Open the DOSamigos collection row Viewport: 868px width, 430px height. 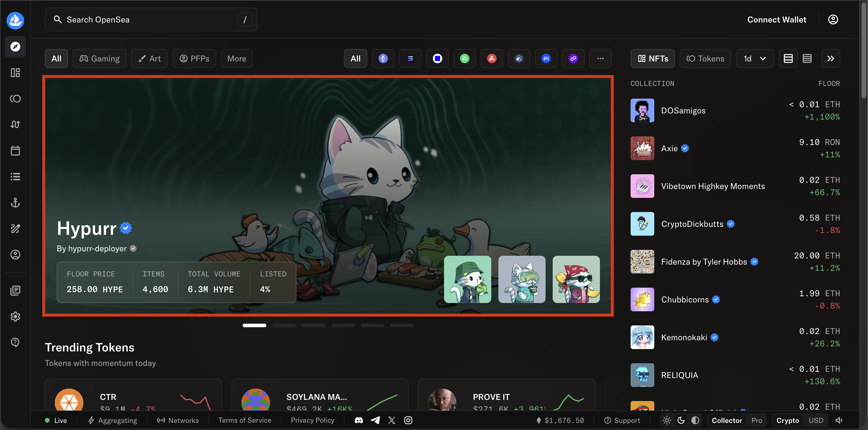click(x=735, y=110)
